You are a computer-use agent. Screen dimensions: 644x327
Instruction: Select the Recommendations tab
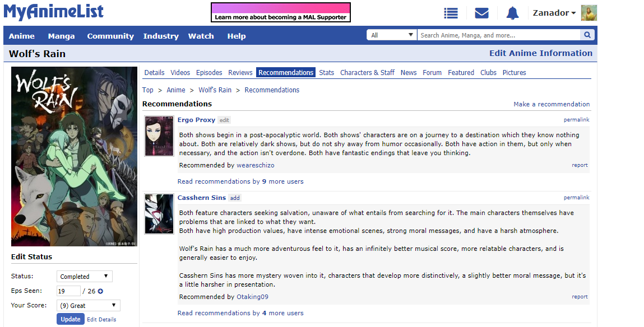(286, 73)
